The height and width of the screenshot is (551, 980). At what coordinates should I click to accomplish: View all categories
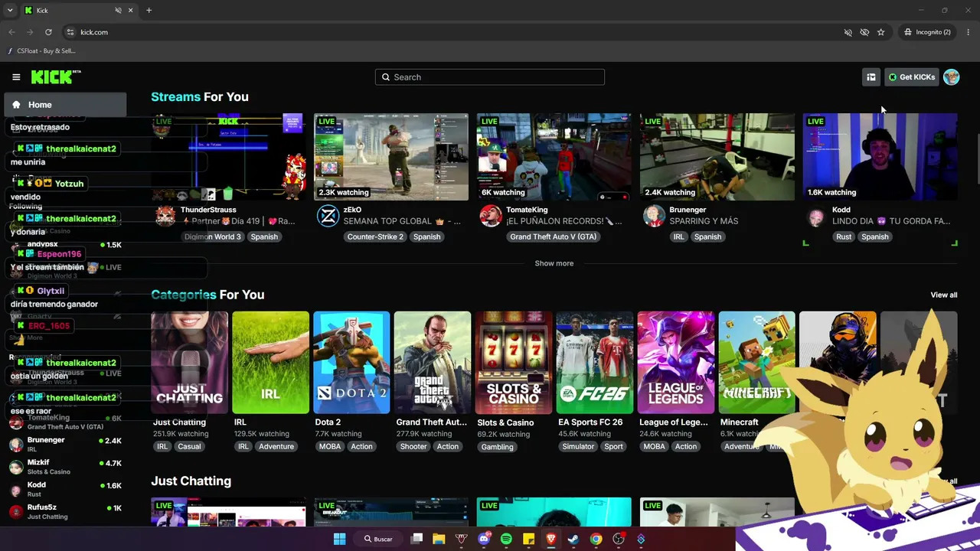click(944, 295)
